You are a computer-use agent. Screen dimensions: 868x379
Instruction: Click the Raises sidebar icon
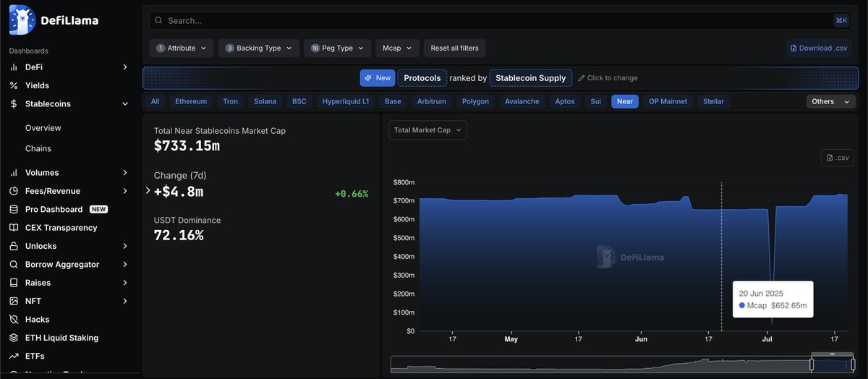tap(14, 283)
